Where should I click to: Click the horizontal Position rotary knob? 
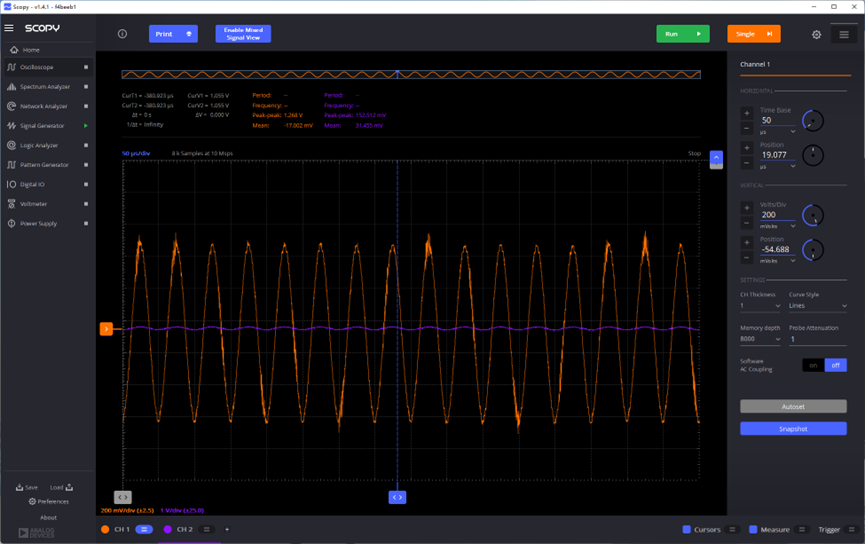coord(813,156)
